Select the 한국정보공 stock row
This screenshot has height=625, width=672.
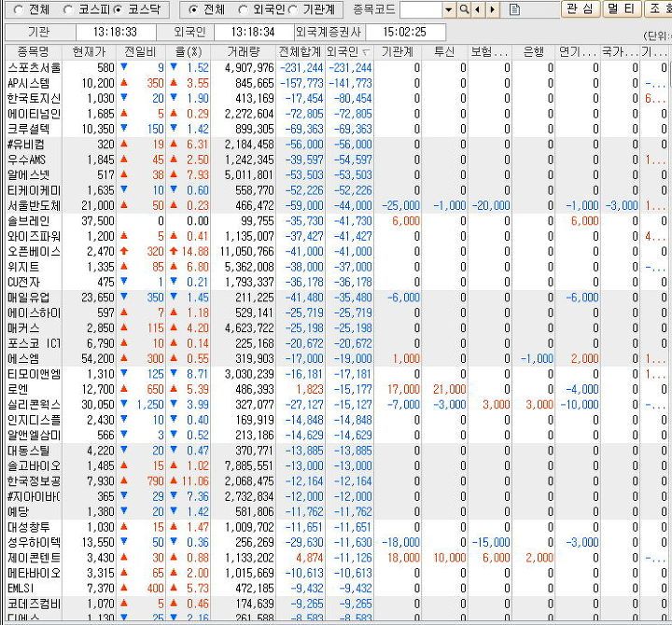point(336,481)
